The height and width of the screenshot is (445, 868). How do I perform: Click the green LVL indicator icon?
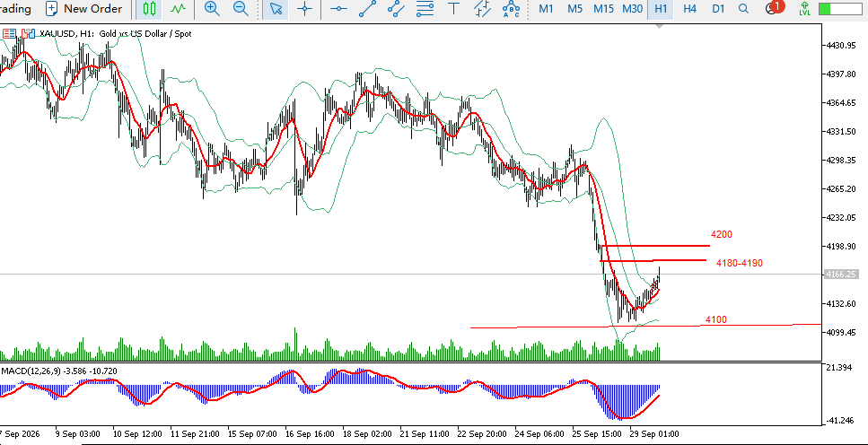(804, 9)
